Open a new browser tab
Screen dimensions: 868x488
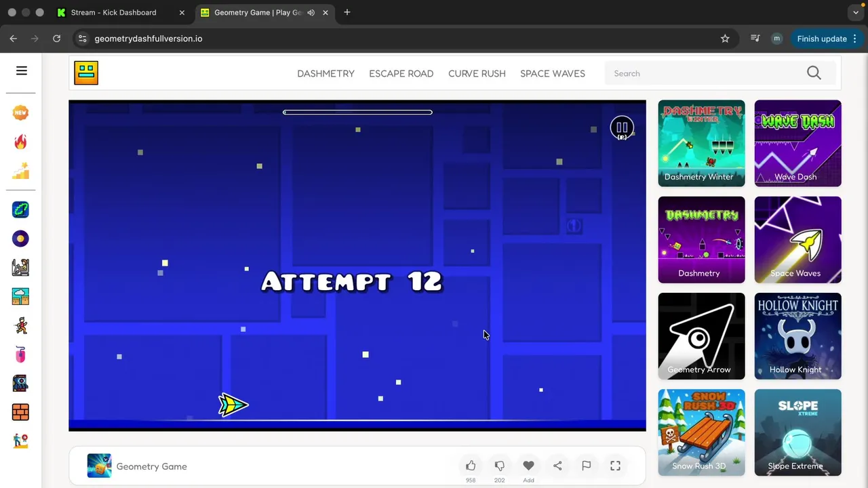(347, 12)
